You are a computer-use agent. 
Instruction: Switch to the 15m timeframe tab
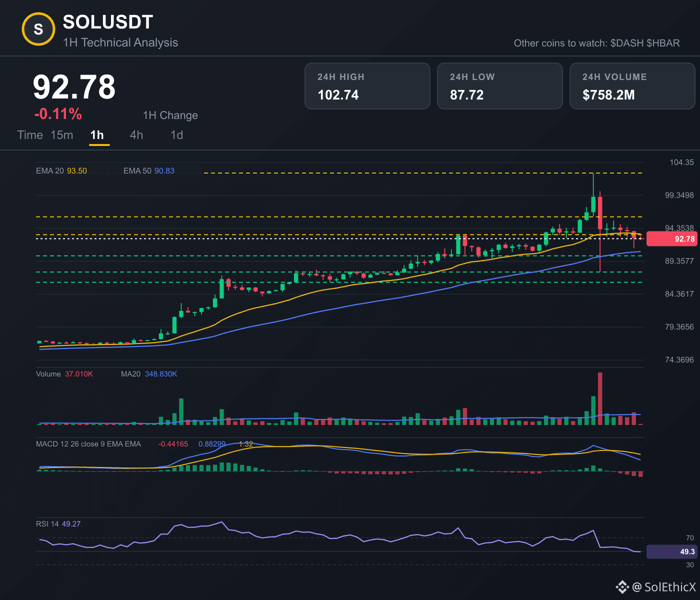62,135
